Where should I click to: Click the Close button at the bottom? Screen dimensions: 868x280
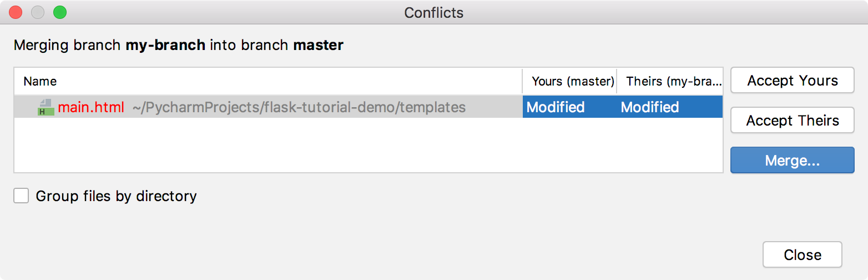[x=802, y=255]
